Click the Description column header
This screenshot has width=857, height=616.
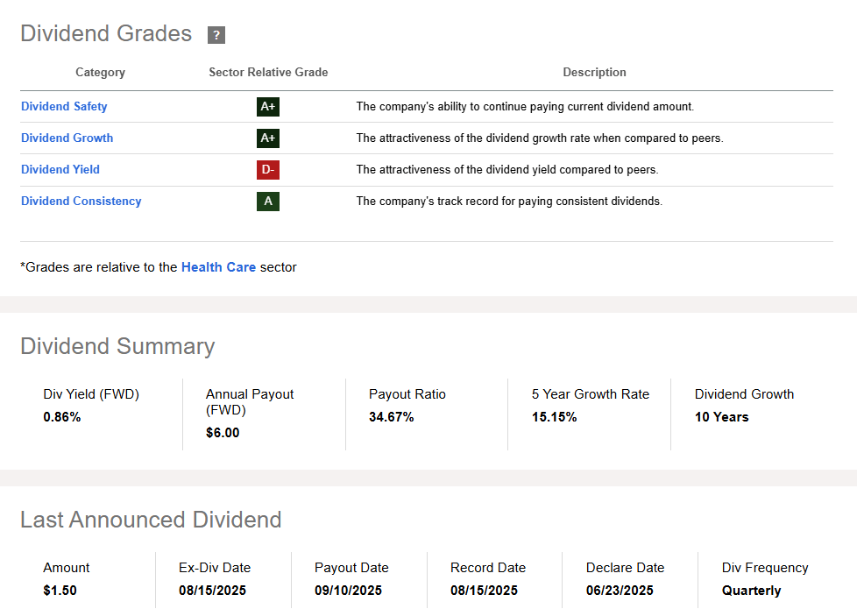tap(594, 73)
